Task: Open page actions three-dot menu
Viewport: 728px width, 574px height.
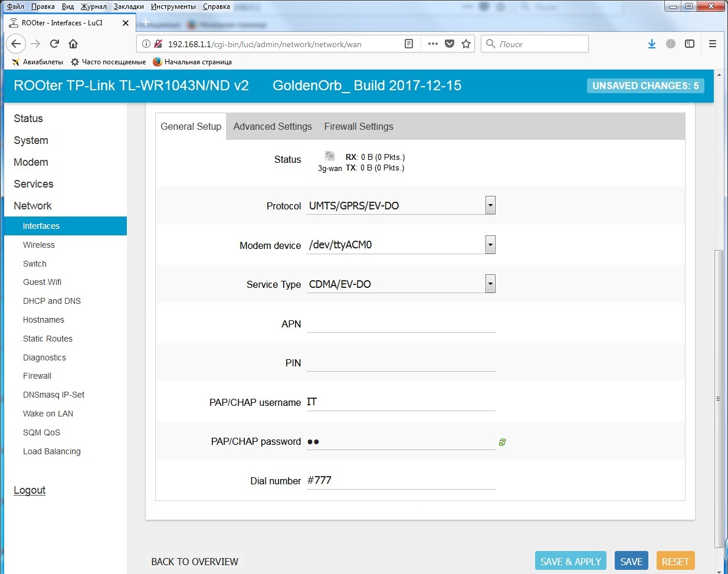Action: pos(433,44)
